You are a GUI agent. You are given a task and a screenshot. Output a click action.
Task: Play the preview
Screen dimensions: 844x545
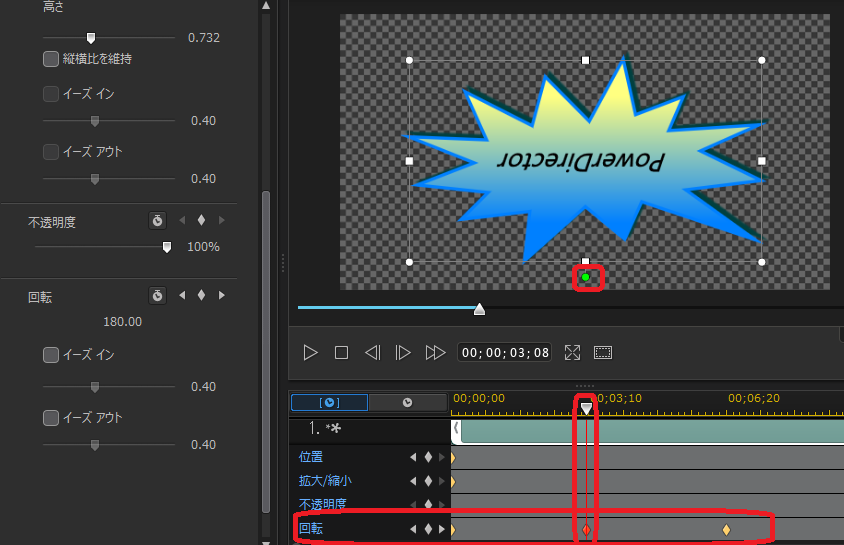click(x=310, y=353)
